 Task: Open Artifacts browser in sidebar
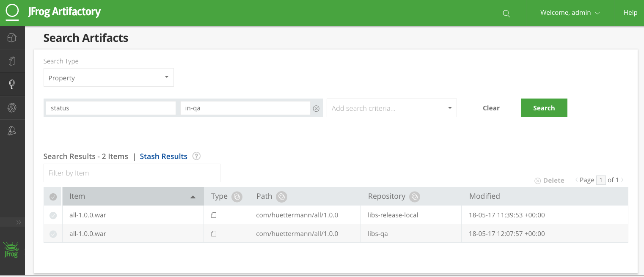point(12,61)
